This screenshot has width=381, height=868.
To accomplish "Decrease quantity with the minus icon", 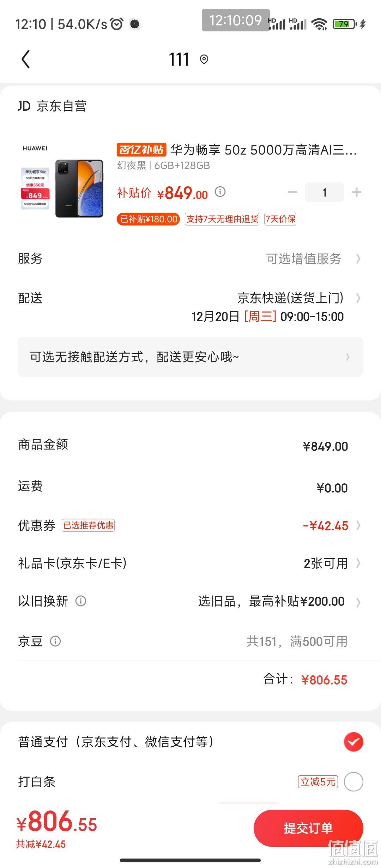I will coord(292,192).
